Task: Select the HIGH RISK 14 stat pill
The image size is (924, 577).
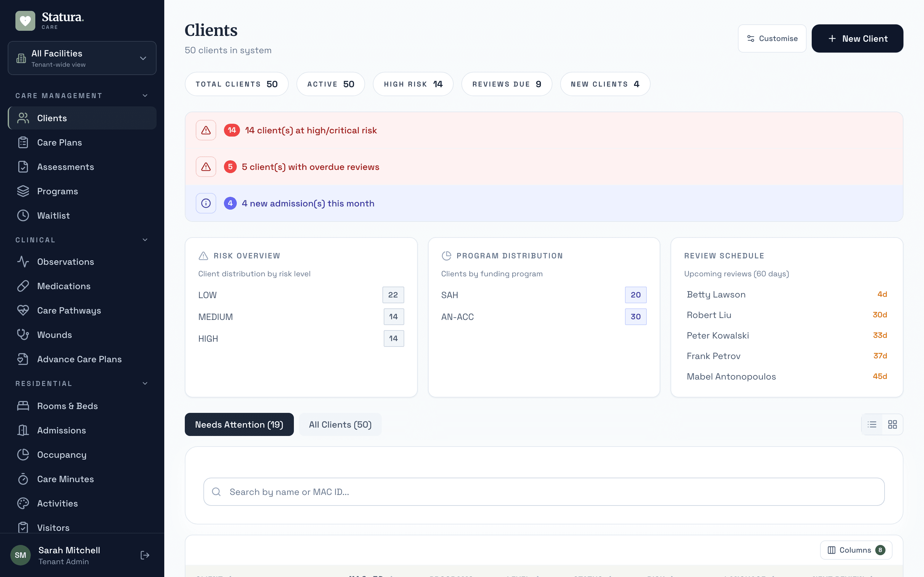Action: pyautogui.click(x=413, y=84)
